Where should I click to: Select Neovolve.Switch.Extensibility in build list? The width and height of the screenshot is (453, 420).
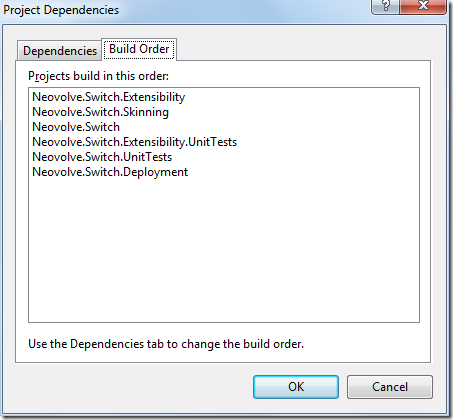click(109, 97)
